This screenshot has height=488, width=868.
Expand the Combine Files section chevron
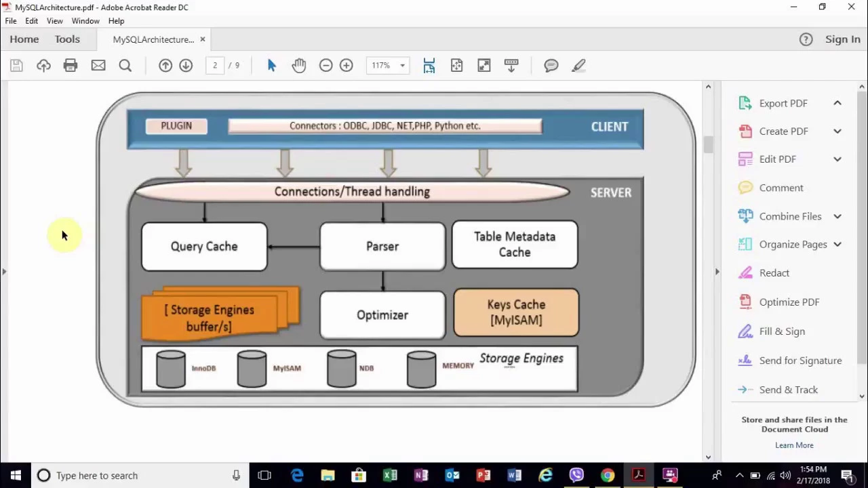[837, 216]
